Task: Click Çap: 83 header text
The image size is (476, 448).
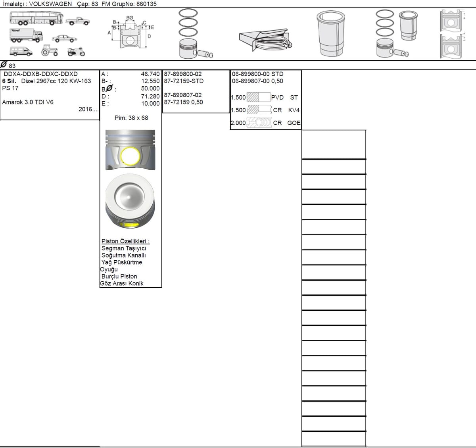Action: [88, 4]
